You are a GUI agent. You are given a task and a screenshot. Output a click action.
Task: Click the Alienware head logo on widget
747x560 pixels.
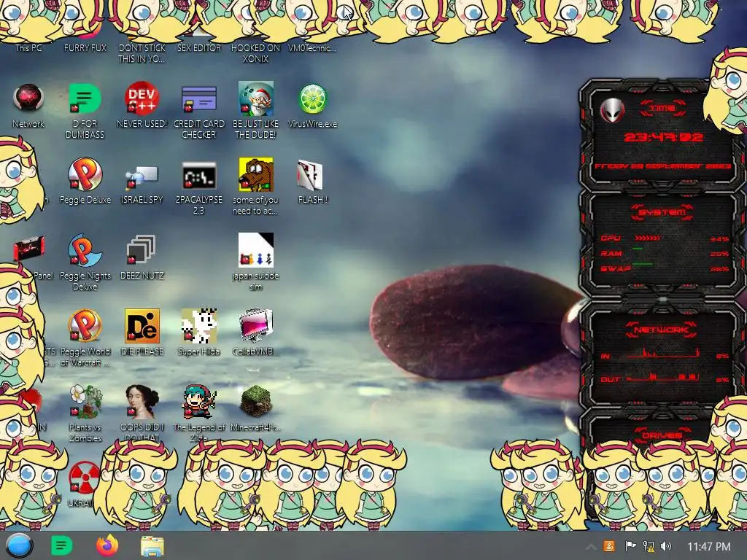(612, 111)
